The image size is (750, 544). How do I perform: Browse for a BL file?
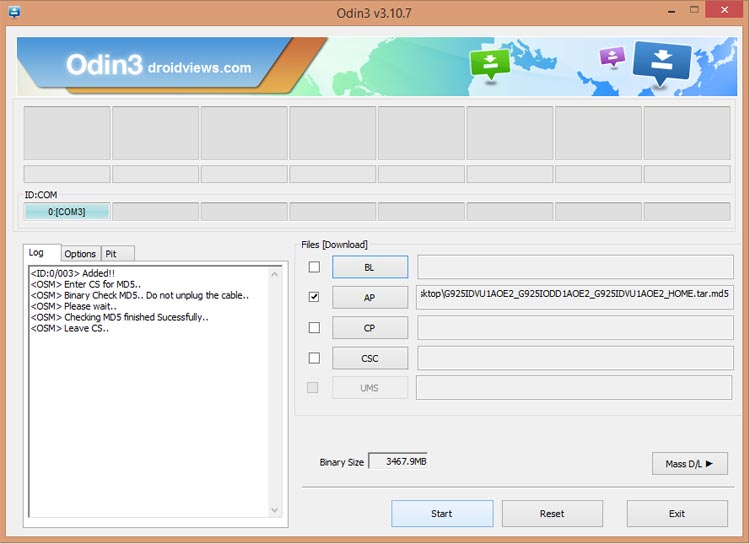pyautogui.click(x=370, y=267)
